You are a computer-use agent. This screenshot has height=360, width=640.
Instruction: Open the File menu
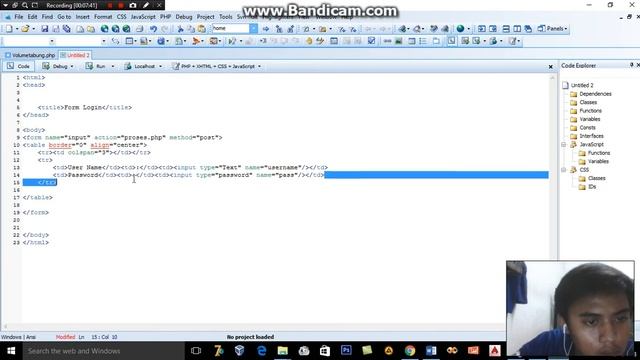pos(19,17)
